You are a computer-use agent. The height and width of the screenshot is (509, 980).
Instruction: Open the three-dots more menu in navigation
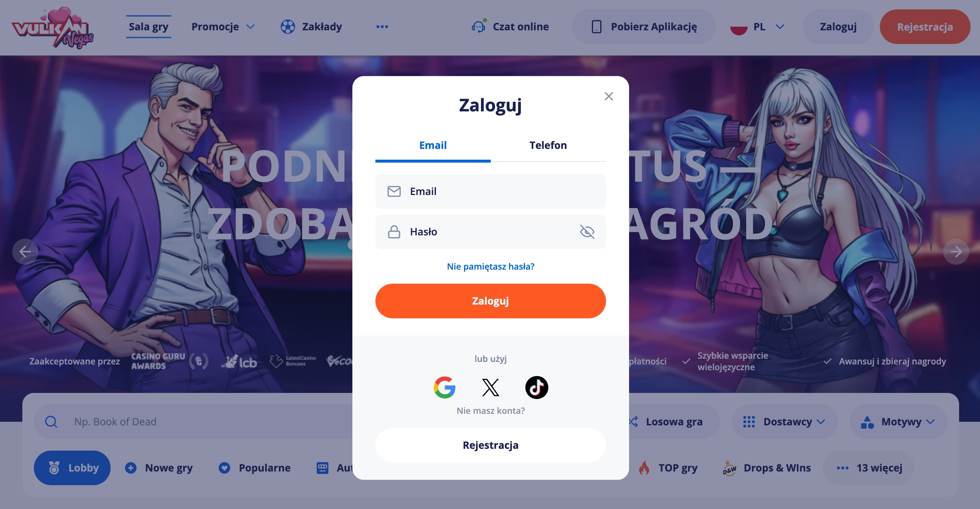[x=382, y=27]
